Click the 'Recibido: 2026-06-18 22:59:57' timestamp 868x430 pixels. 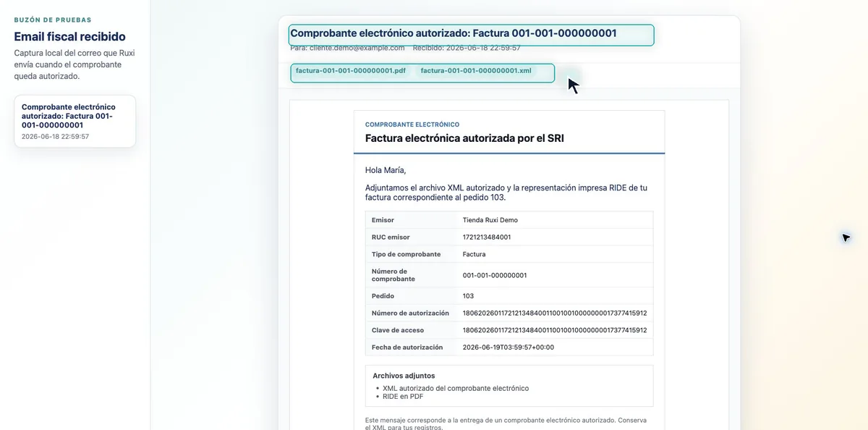pos(467,48)
